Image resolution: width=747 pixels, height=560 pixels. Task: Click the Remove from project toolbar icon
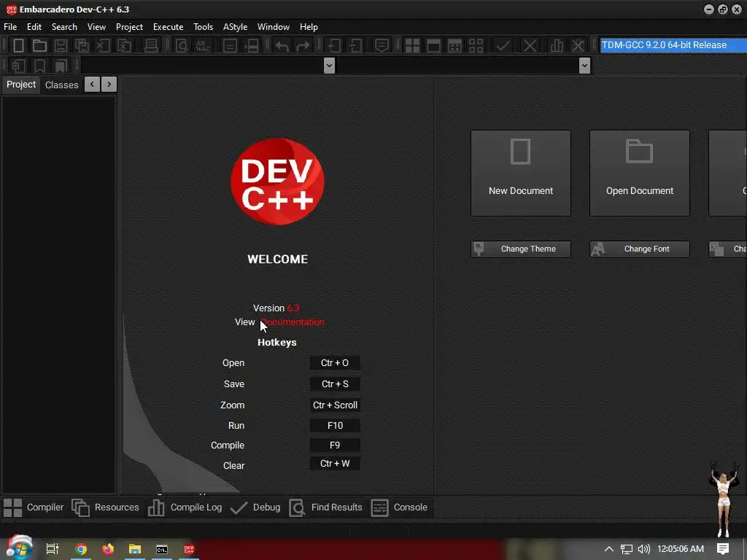point(355,46)
